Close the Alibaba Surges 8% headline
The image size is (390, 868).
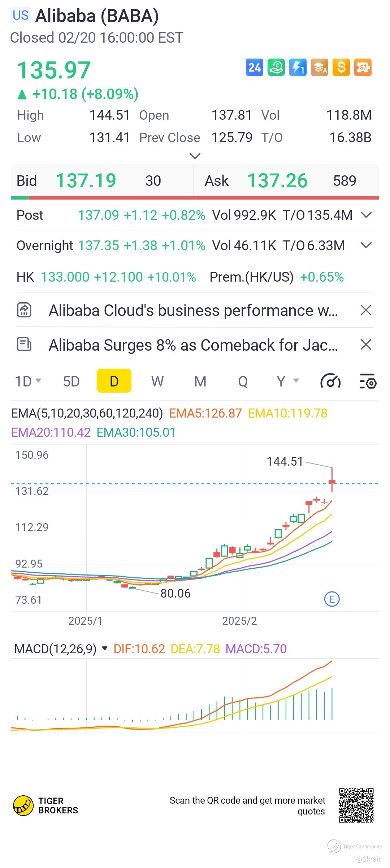[x=366, y=345]
